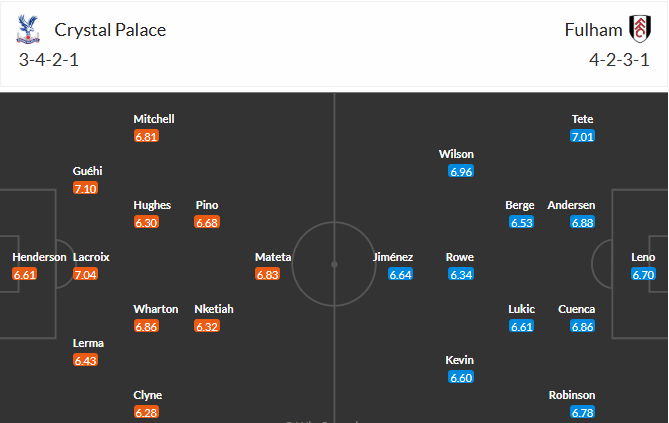Click Guéhi's 7.10 rating badge
The image size is (669, 423).
point(85,188)
